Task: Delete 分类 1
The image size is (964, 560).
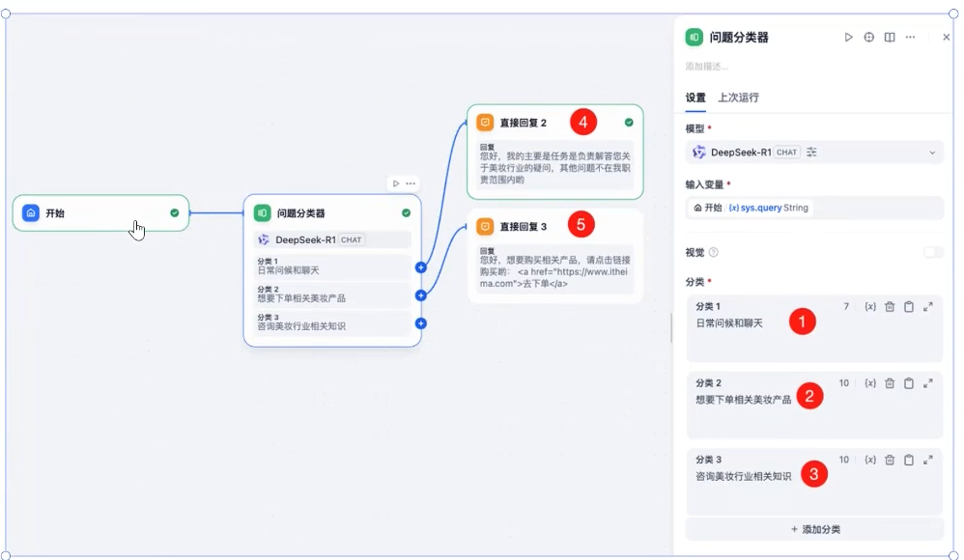Action: pyautogui.click(x=890, y=306)
